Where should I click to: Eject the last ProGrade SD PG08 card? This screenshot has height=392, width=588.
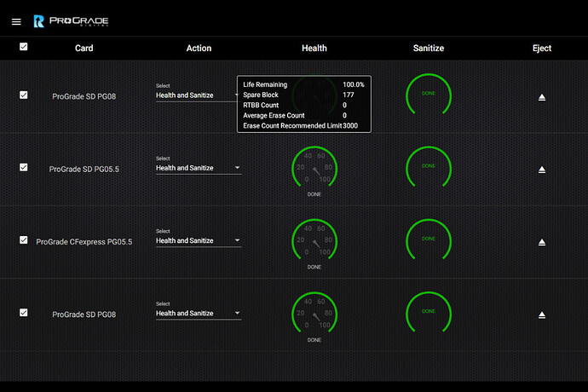(541, 315)
